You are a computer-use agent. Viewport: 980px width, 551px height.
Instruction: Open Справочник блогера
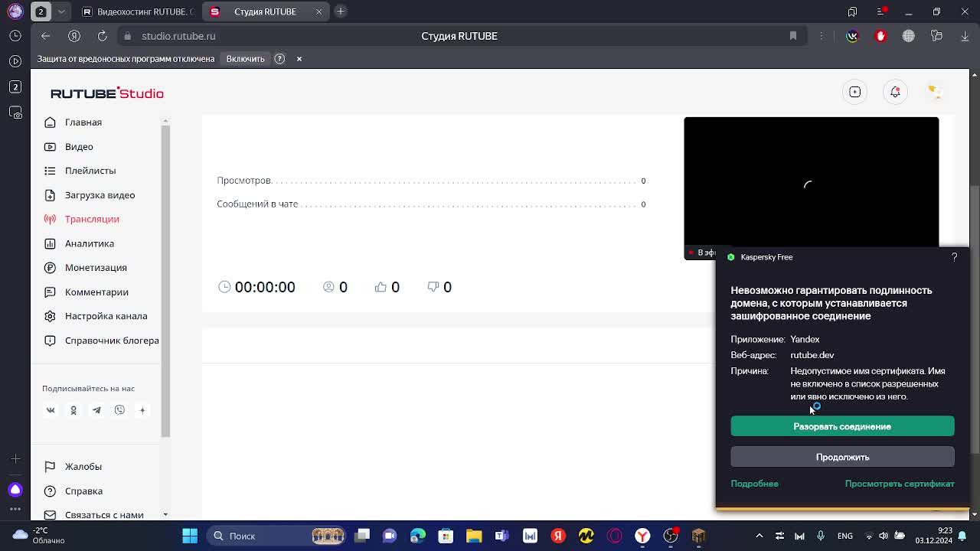click(112, 341)
